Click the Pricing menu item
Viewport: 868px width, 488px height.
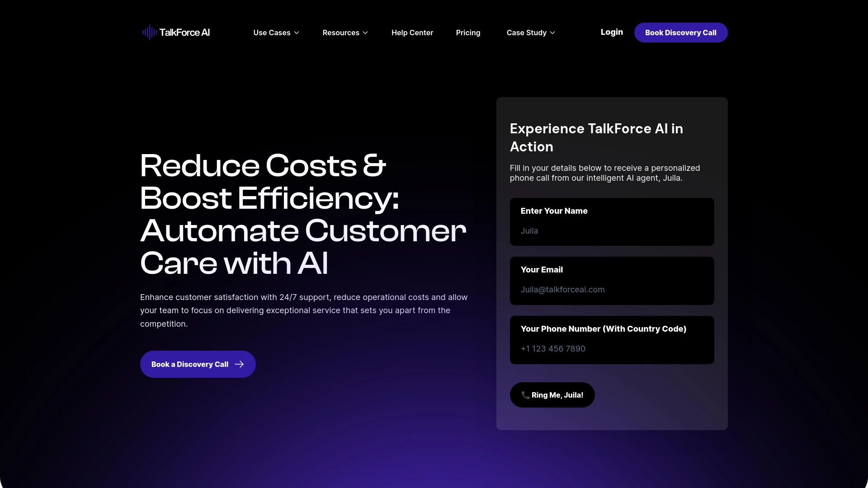[x=468, y=32]
